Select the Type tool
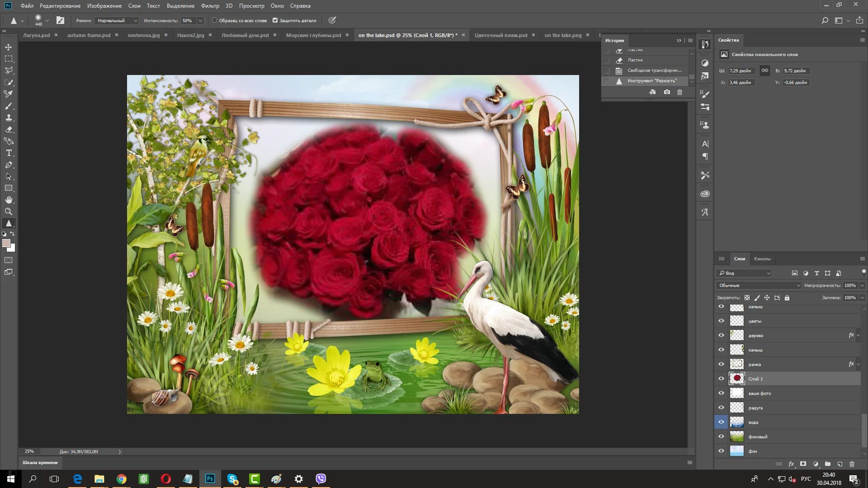 click(x=9, y=153)
